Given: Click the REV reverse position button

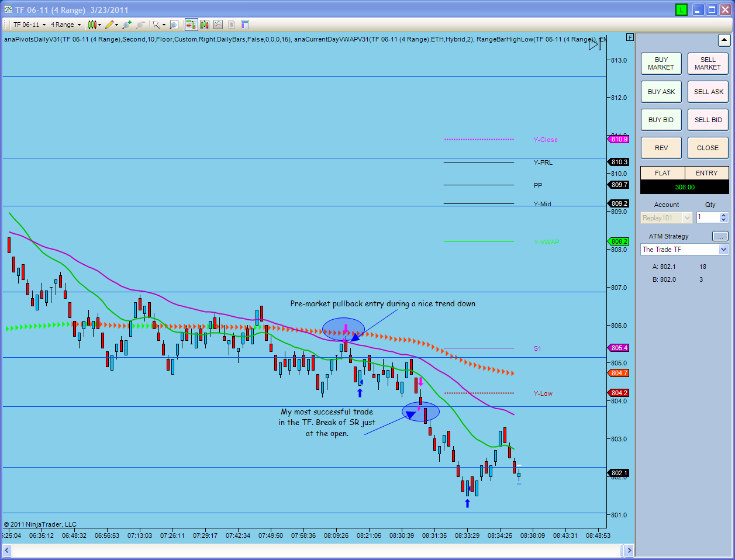Looking at the screenshot, I should (x=661, y=148).
